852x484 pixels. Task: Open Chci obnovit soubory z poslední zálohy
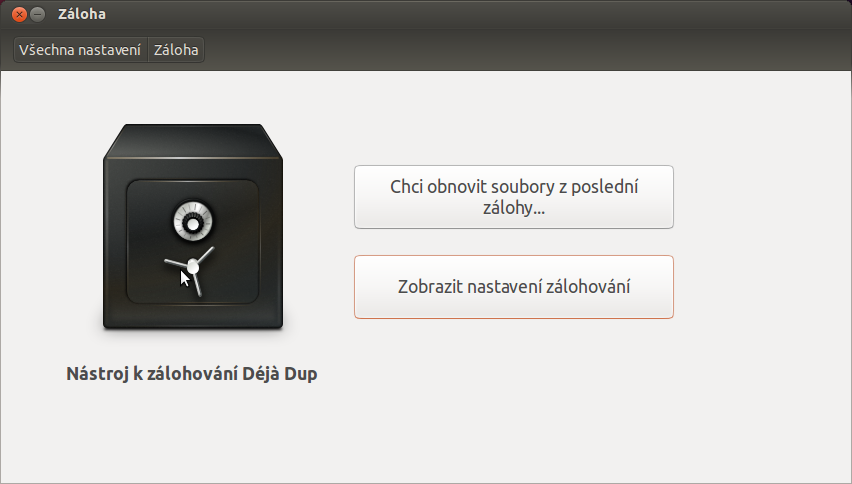(x=514, y=197)
